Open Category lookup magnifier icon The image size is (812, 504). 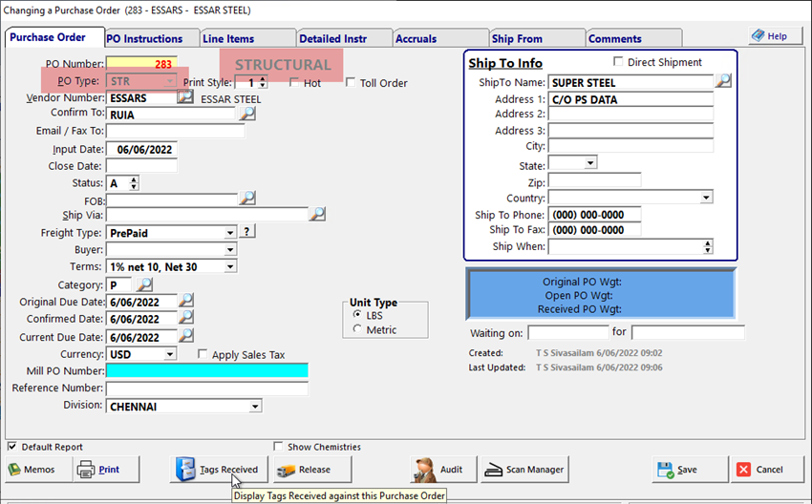[x=144, y=284]
